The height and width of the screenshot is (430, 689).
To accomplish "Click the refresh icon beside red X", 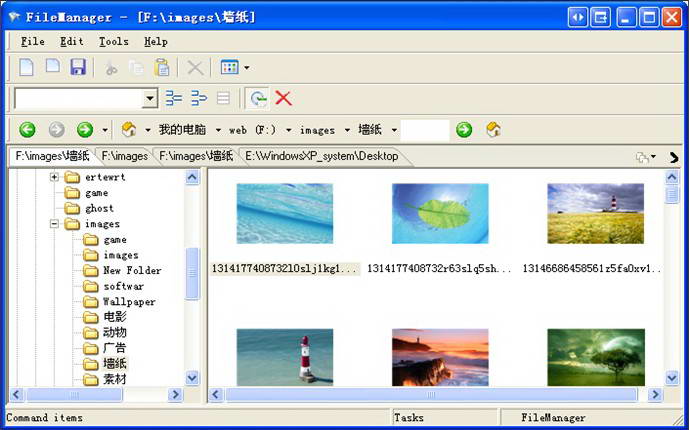I will 259,98.
